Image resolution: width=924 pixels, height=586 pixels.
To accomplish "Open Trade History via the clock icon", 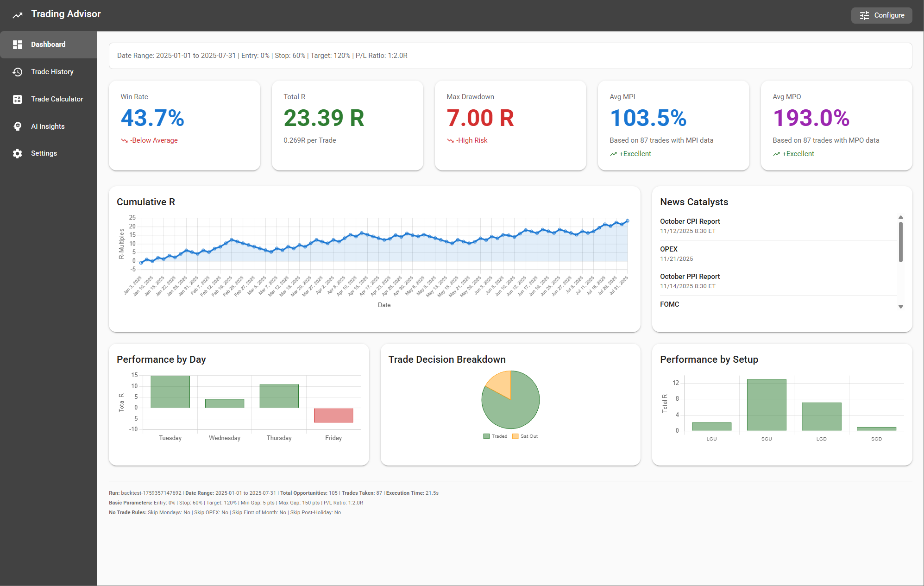I will 17,72.
